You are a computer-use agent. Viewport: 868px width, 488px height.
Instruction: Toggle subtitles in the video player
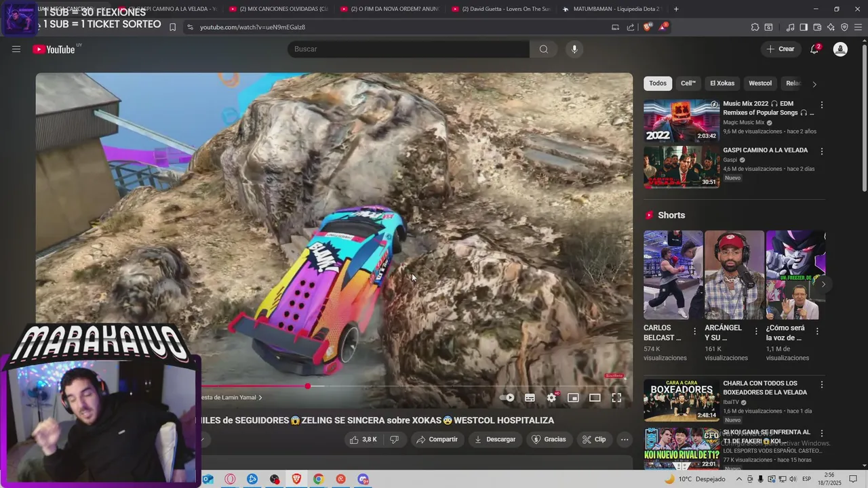(530, 398)
